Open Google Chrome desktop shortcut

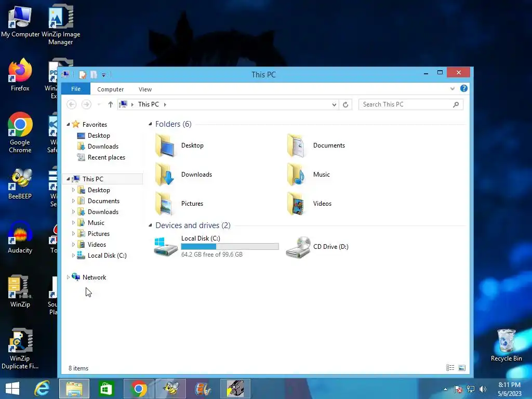point(20,132)
